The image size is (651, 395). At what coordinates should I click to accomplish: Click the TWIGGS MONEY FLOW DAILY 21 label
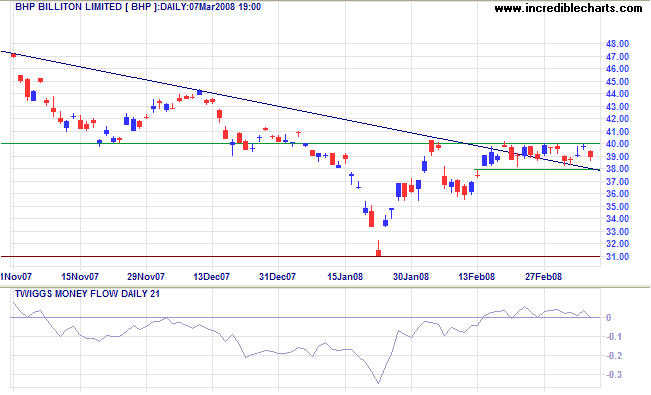click(x=87, y=294)
